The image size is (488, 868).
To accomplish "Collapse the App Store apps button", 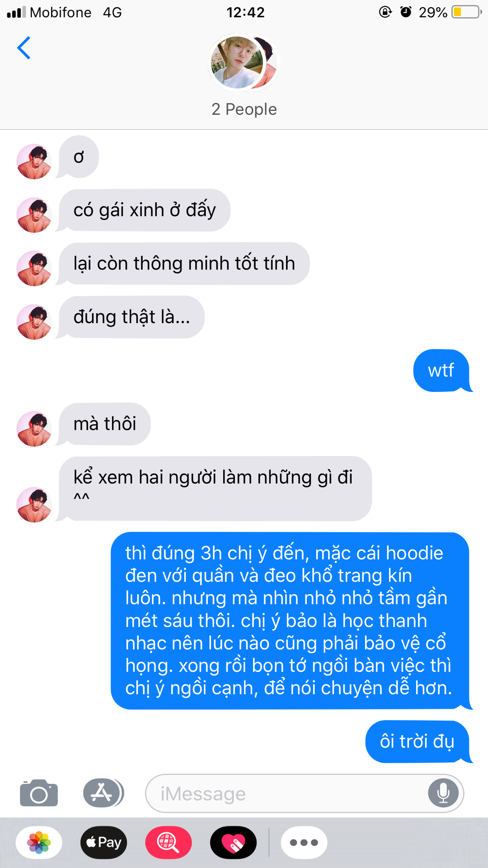I will [x=103, y=793].
